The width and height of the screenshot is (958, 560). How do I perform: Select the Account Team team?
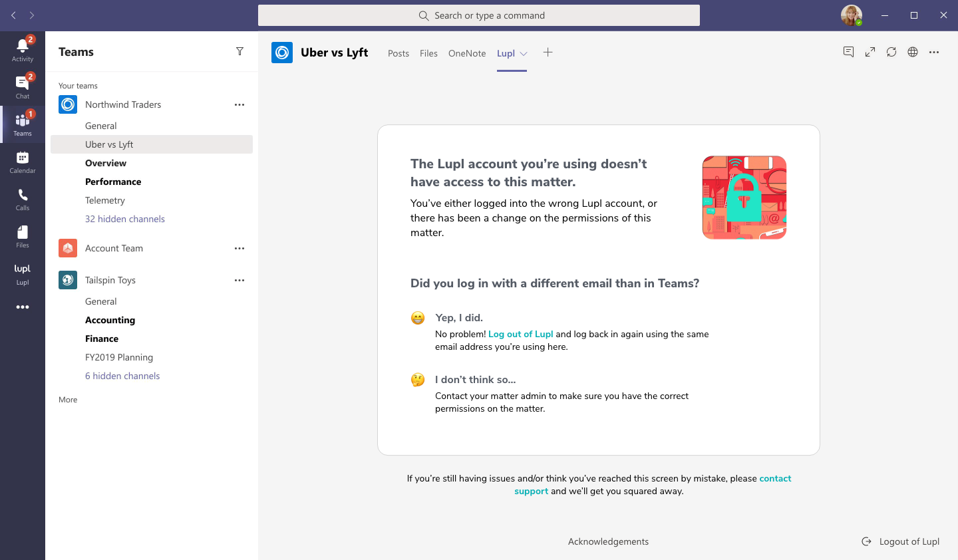(114, 248)
